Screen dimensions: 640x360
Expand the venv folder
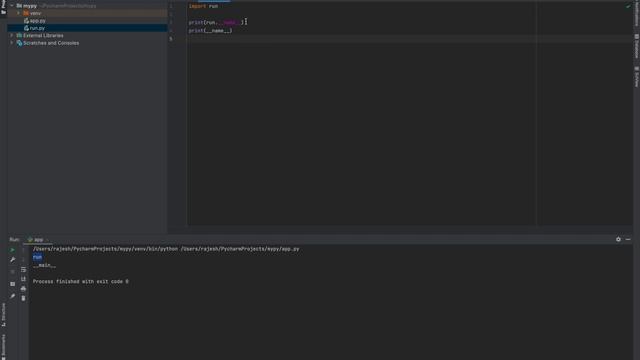point(18,13)
